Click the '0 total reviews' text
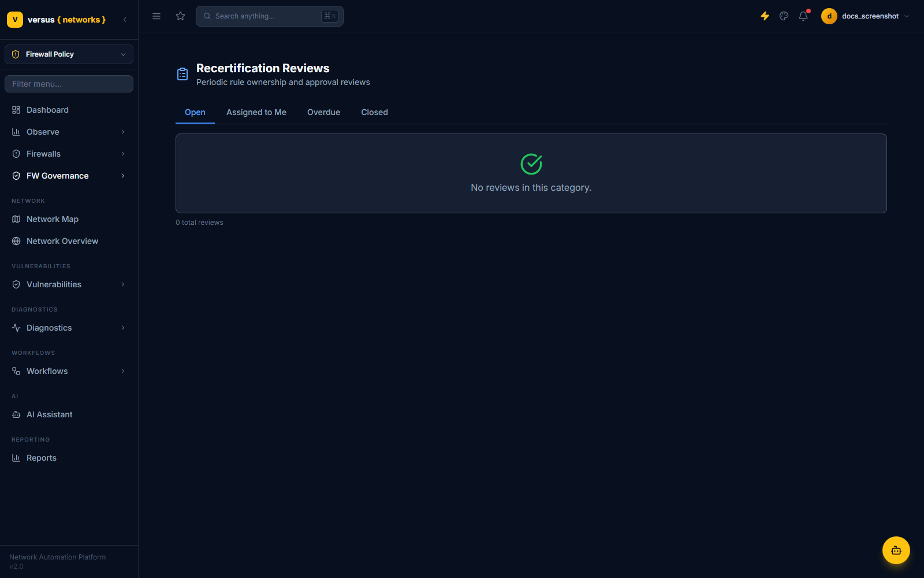This screenshot has height=578, width=924. coord(199,223)
